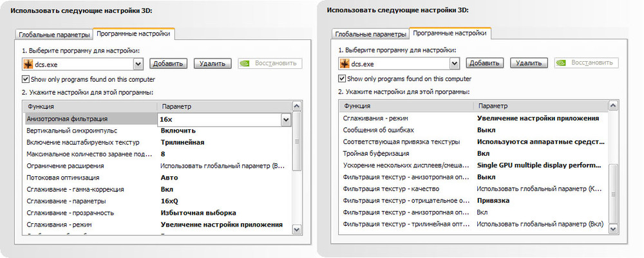The width and height of the screenshot is (644, 258).
Task: Open right dcs.exe program dropdown
Action: click(454, 64)
